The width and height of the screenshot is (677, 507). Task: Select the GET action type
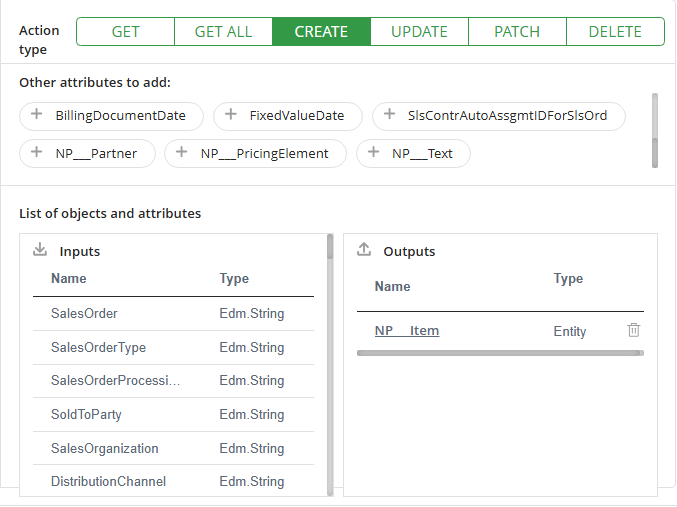pyautogui.click(x=126, y=32)
